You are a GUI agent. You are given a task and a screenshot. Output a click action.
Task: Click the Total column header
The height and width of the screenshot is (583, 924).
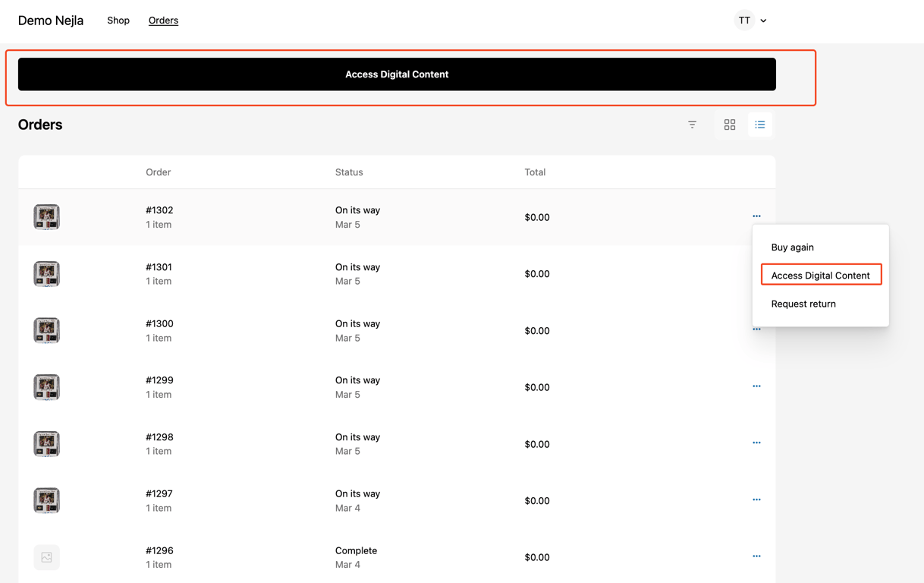point(535,172)
